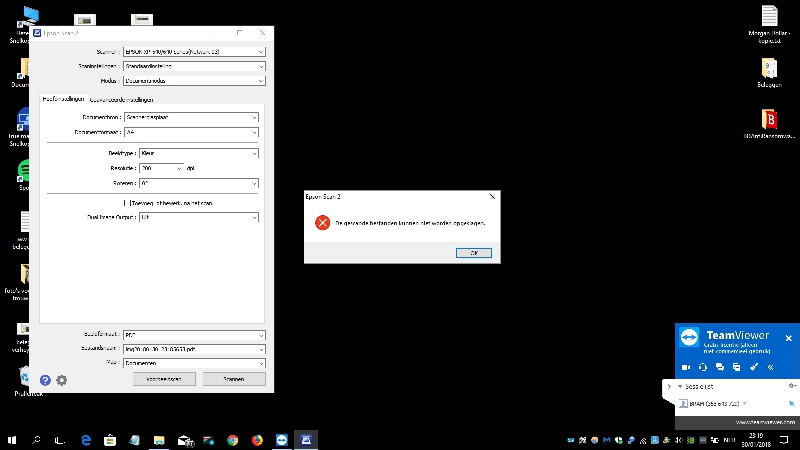Click the green NVIDIA tray icon
Screen dimensions: 800x450
click(691, 440)
